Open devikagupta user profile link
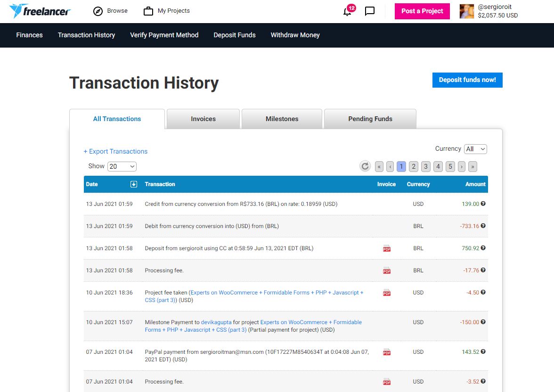Image resolution: width=554 pixels, height=392 pixels. [x=216, y=322]
